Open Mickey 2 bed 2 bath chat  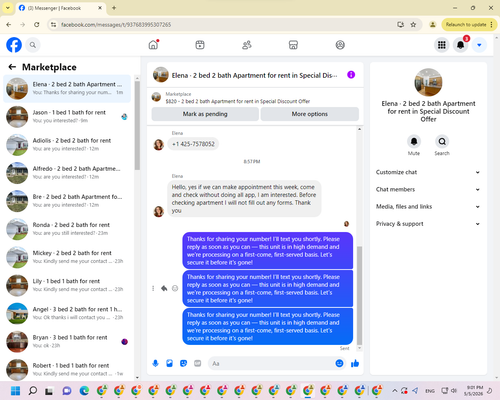tap(67, 257)
